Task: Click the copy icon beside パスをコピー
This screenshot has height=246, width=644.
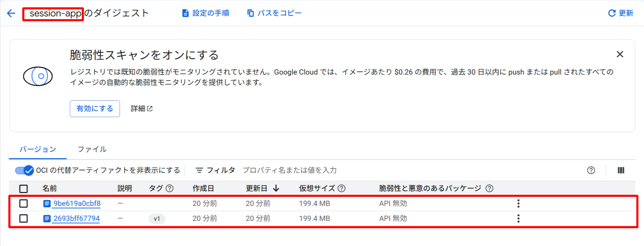Action: (x=250, y=13)
